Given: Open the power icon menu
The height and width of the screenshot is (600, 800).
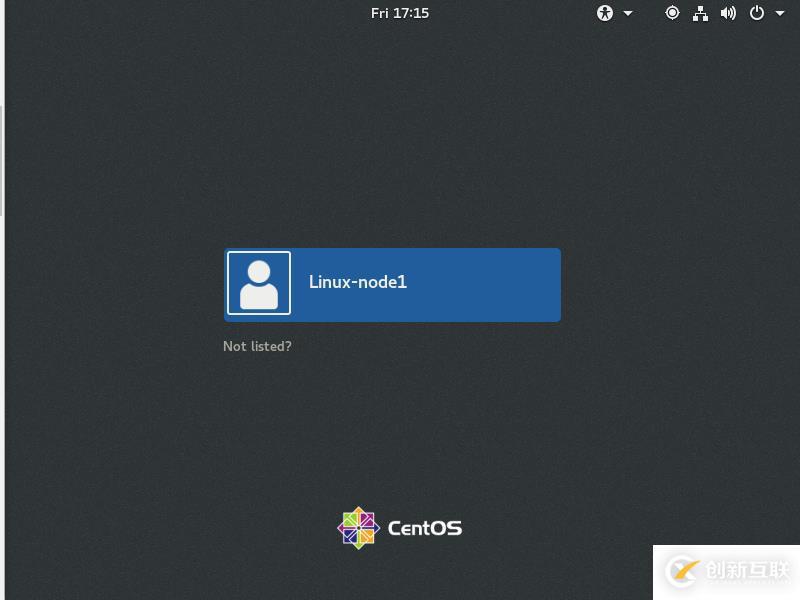Looking at the screenshot, I should tap(757, 13).
